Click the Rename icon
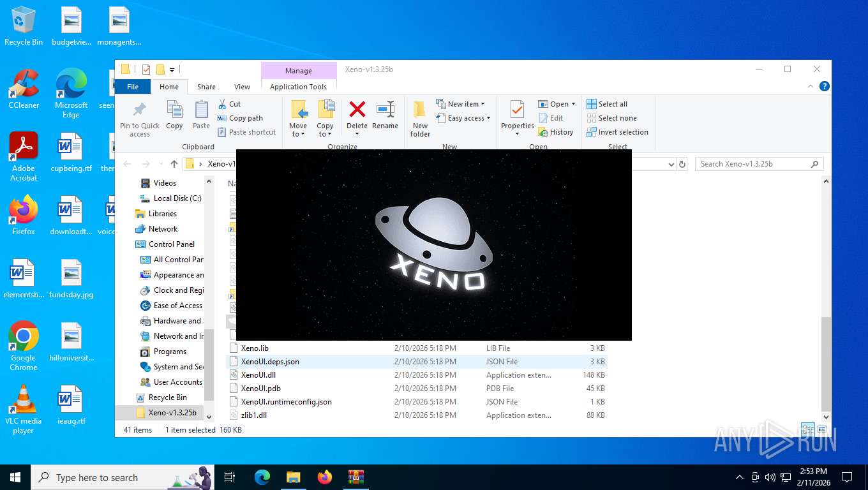Screen dimensions: 868x490 coord(385,109)
